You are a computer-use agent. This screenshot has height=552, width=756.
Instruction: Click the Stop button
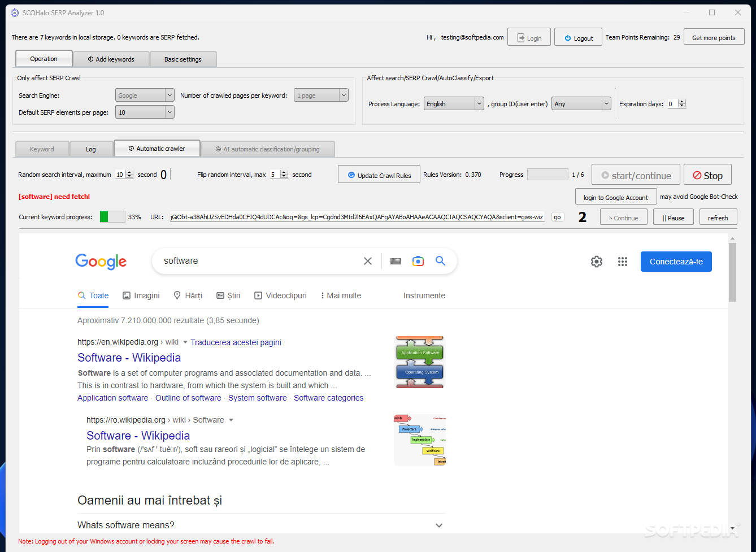point(707,175)
